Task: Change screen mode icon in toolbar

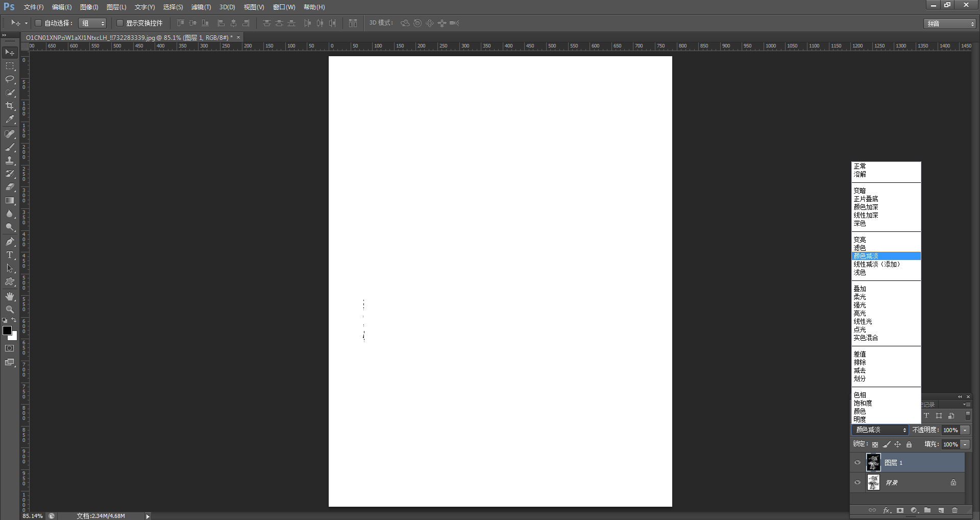Action: tap(10, 362)
